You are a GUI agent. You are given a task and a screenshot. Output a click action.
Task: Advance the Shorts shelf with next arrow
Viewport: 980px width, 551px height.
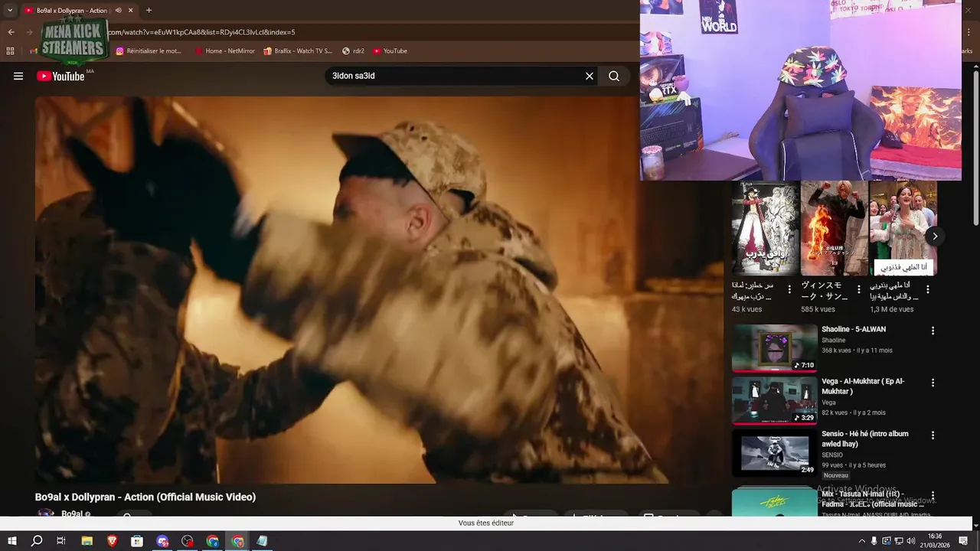[x=934, y=236]
